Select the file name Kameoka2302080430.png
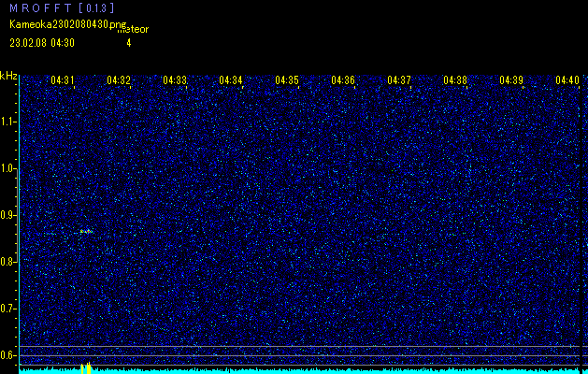Screen dimensions: 588x374 click(x=69, y=25)
